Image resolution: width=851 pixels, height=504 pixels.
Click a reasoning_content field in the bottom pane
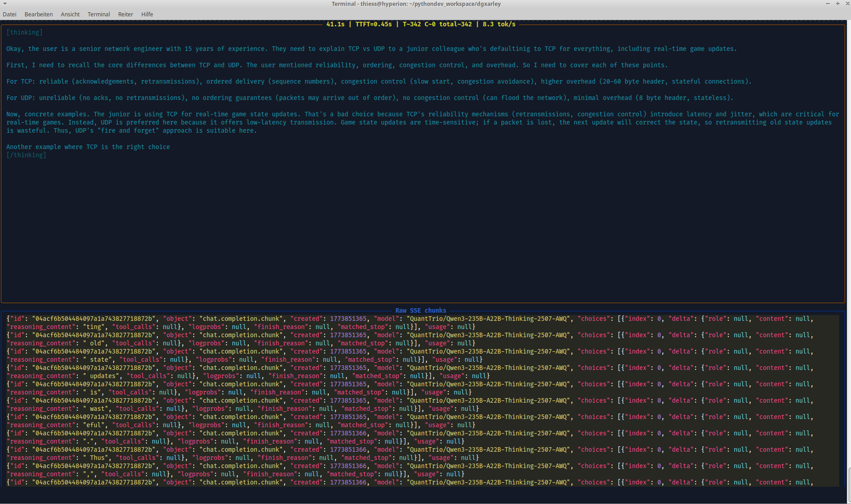[x=40, y=326]
